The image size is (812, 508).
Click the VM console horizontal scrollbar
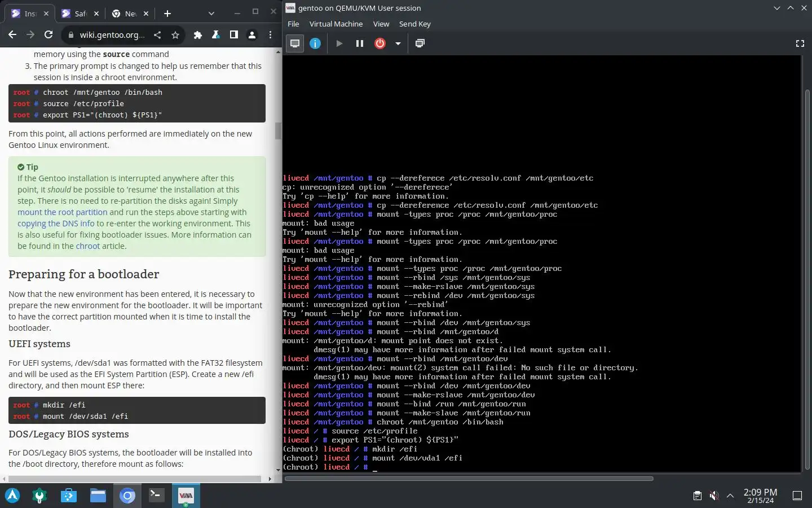[469, 479]
